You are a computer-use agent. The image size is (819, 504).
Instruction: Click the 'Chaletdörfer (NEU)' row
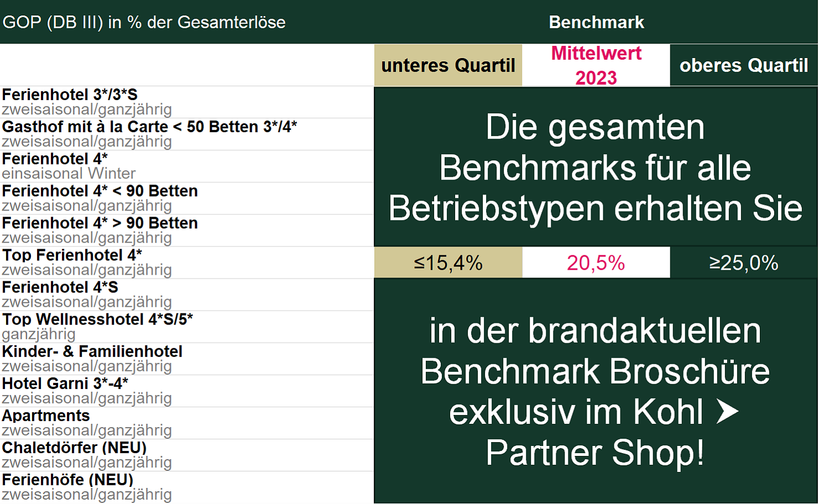187,455
